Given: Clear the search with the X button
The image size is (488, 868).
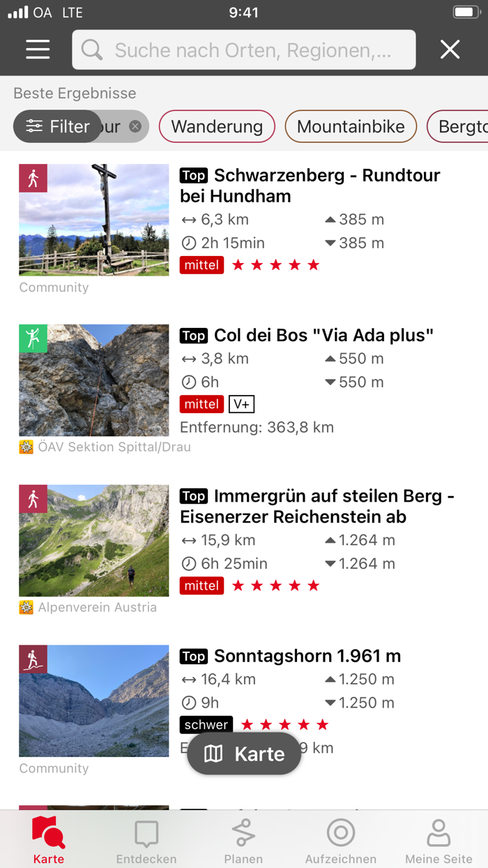Looking at the screenshot, I should (450, 50).
